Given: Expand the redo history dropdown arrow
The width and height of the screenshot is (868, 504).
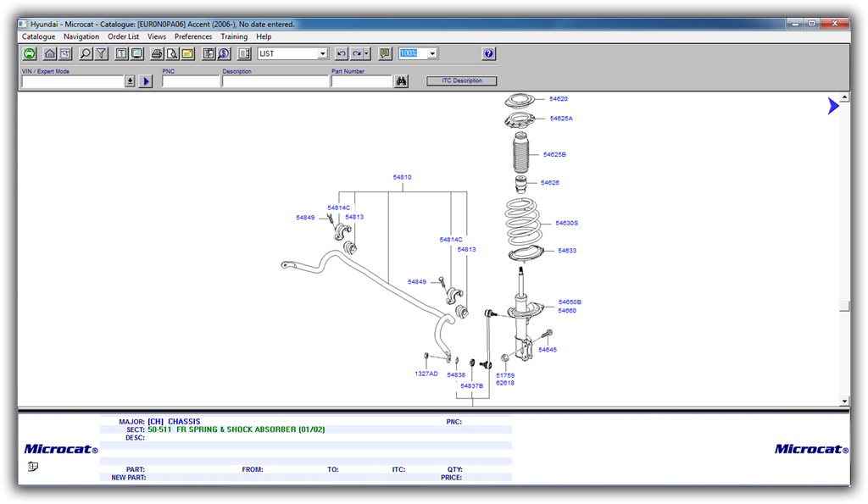Looking at the screenshot, I should [366, 53].
